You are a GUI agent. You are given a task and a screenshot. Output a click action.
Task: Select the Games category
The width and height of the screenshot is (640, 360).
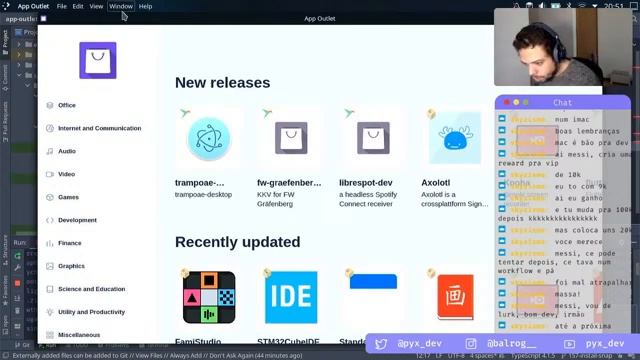(68, 197)
